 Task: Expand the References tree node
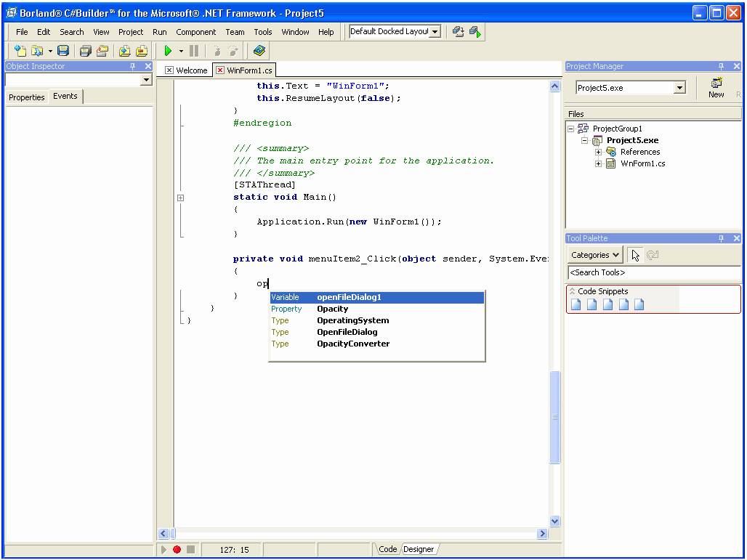tap(599, 152)
